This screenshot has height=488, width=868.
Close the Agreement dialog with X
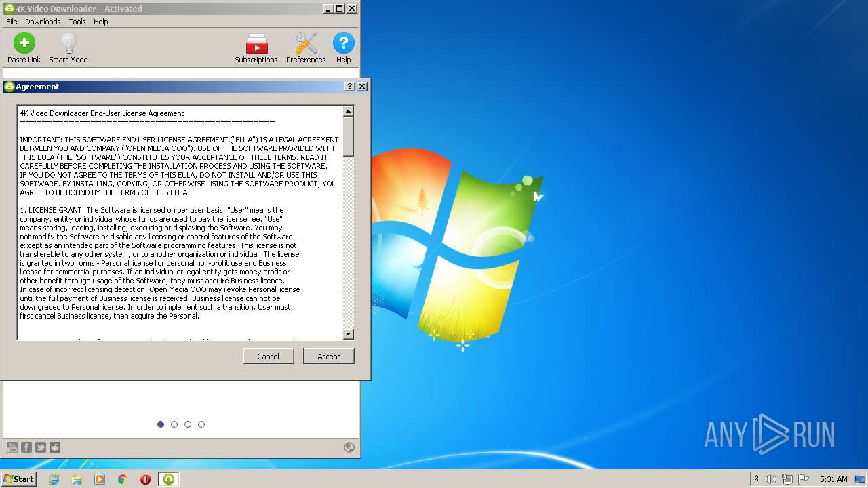[x=362, y=87]
